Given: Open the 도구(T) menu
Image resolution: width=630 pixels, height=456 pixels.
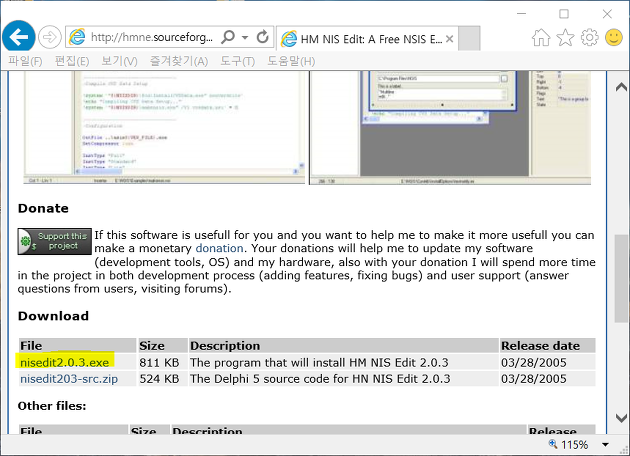Looking at the screenshot, I should click(x=237, y=61).
